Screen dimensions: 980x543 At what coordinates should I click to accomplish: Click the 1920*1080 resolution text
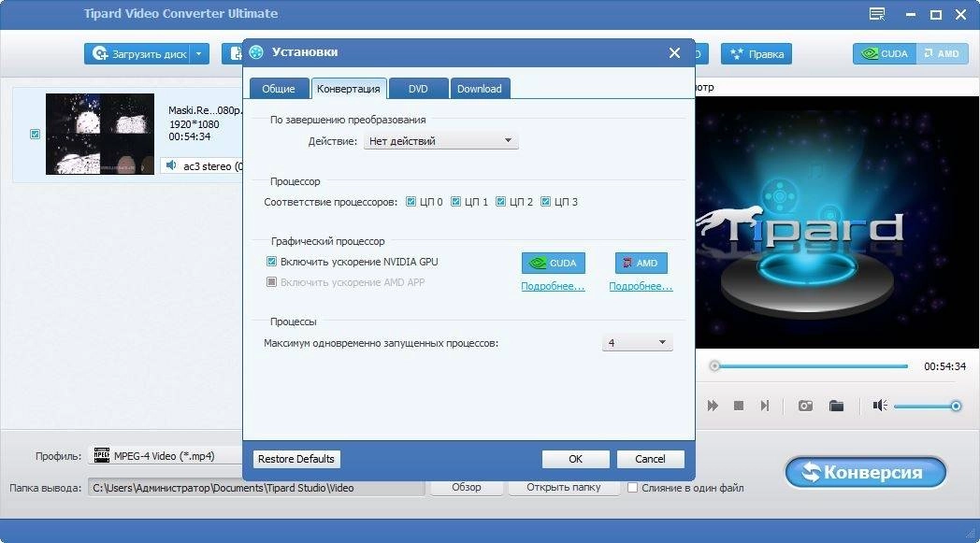(195, 123)
